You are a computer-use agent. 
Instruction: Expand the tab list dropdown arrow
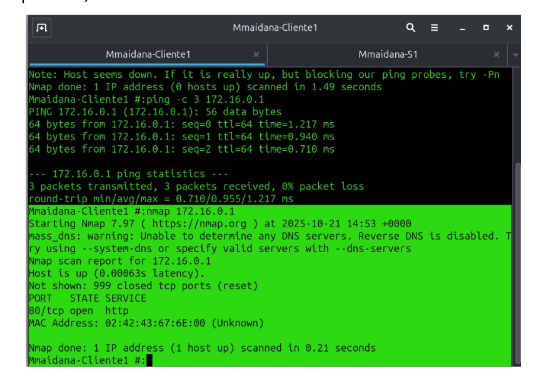(x=515, y=55)
